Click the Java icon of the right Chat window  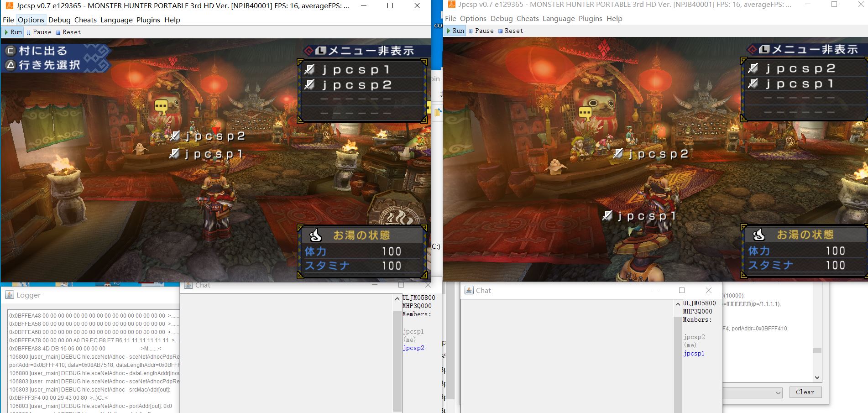click(x=469, y=290)
